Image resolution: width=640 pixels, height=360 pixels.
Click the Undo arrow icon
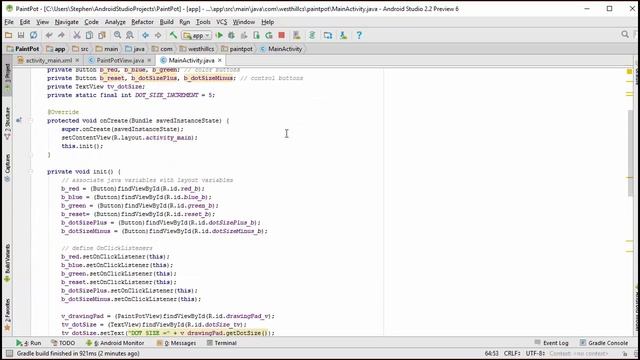point(49,36)
